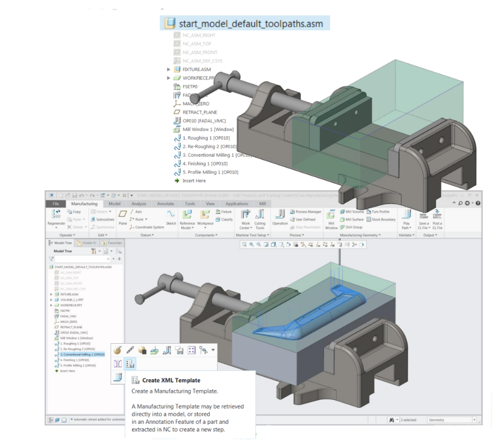This screenshot has height=448, width=497.
Task: Click the help question mark icon
Action: [x=478, y=203]
